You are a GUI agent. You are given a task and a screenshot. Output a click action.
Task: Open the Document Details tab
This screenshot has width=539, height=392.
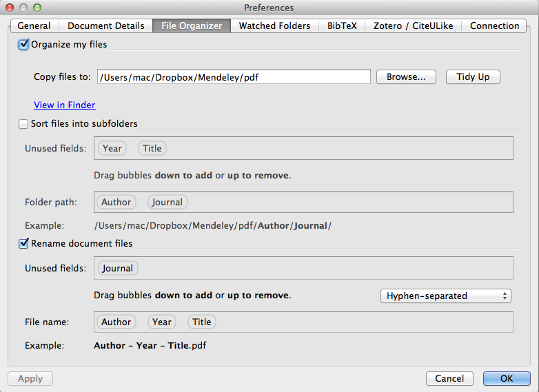[105, 25]
